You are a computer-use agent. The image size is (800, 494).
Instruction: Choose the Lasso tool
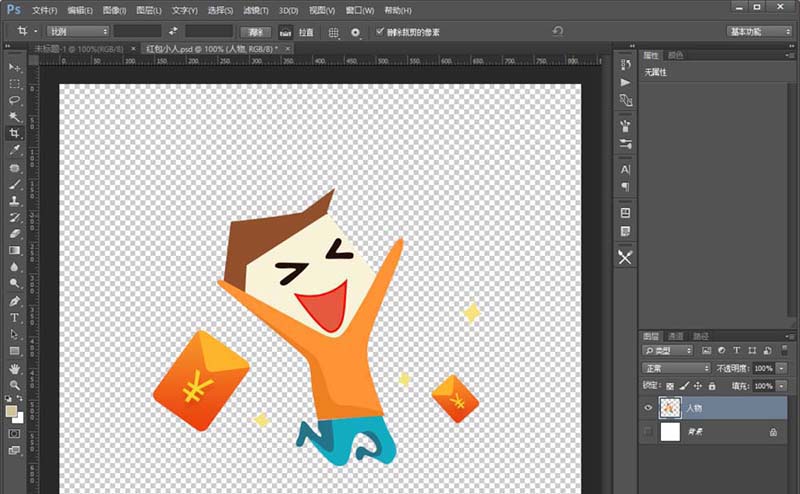pyautogui.click(x=15, y=100)
